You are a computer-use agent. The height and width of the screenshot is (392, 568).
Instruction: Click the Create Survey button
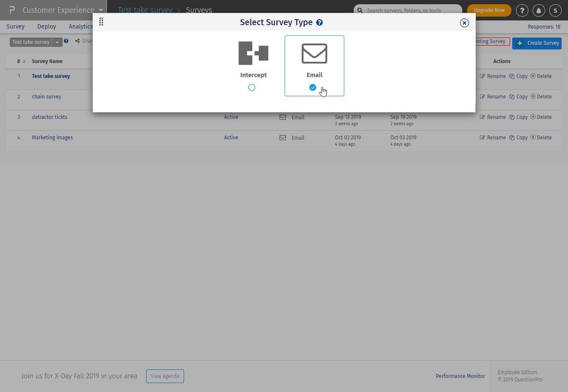[x=537, y=43]
